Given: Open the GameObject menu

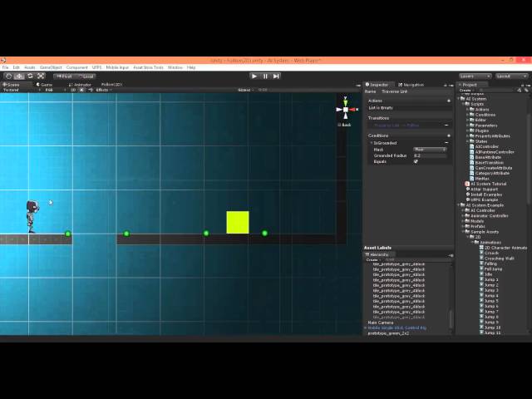Looking at the screenshot, I should pyautogui.click(x=51, y=67).
